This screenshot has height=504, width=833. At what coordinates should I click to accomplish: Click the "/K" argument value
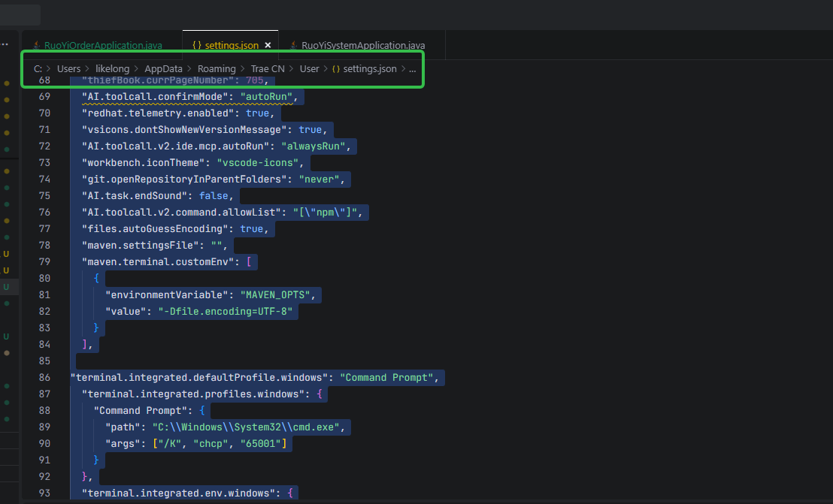pos(169,443)
